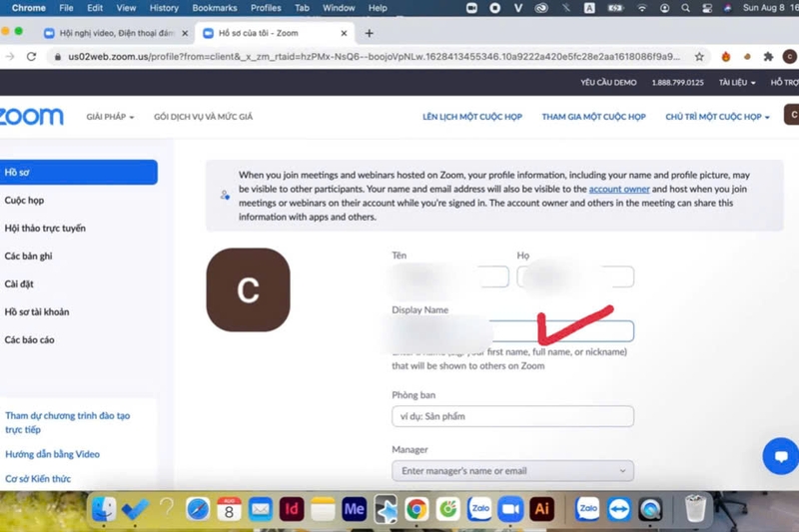799x532 pixels.
Task: Click YÊU CẦU DEMO link
Action: point(608,83)
